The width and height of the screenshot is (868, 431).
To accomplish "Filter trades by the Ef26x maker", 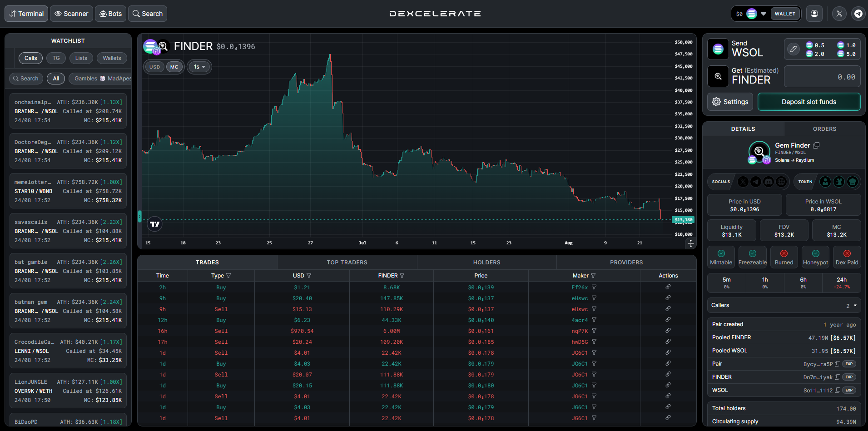I will point(594,287).
